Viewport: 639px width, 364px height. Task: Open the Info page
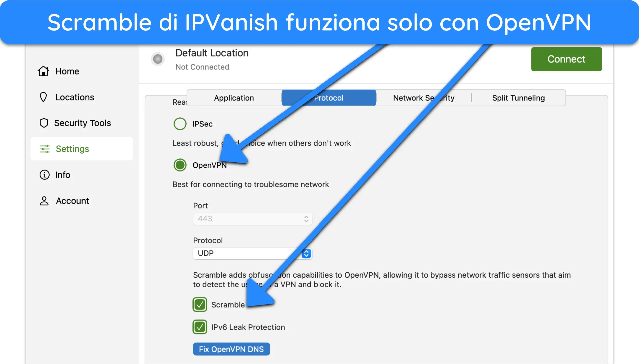82,175
